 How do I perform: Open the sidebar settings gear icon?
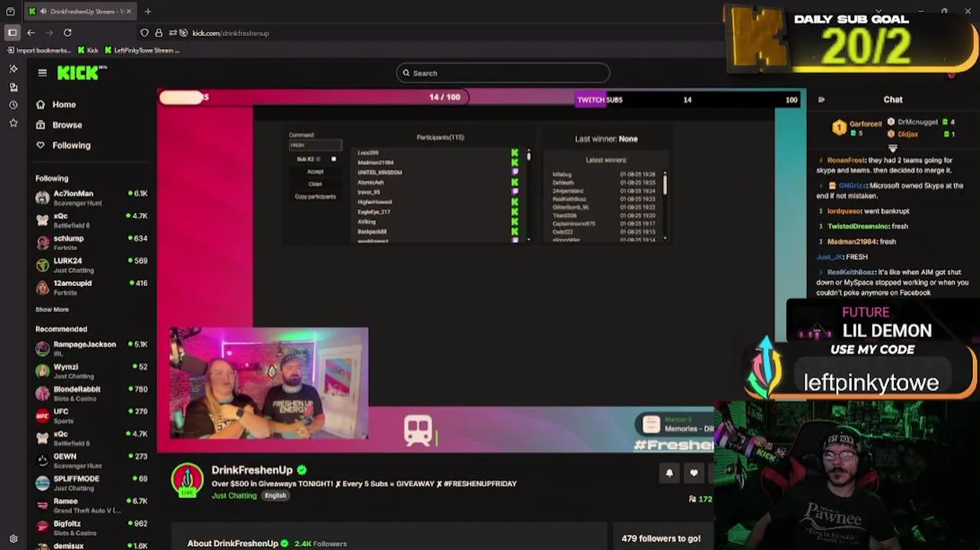click(13, 539)
